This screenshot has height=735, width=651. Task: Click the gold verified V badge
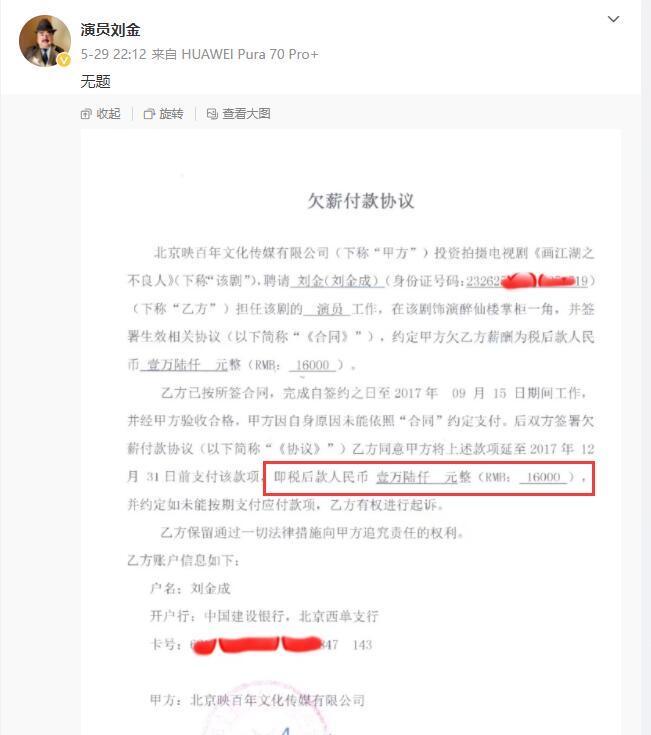[x=64, y=60]
